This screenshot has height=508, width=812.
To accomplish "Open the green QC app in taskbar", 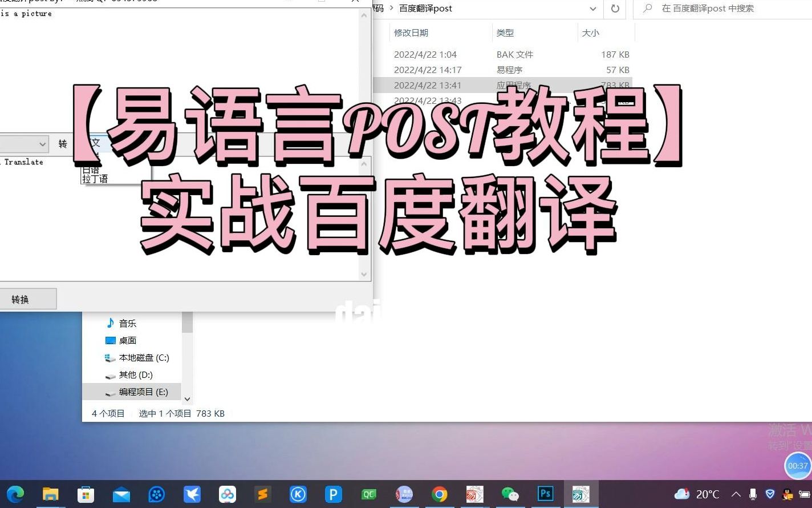I will click(369, 494).
